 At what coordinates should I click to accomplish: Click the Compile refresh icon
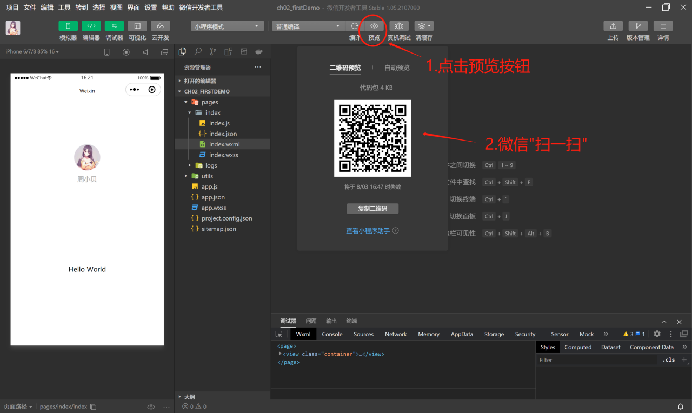354,26
